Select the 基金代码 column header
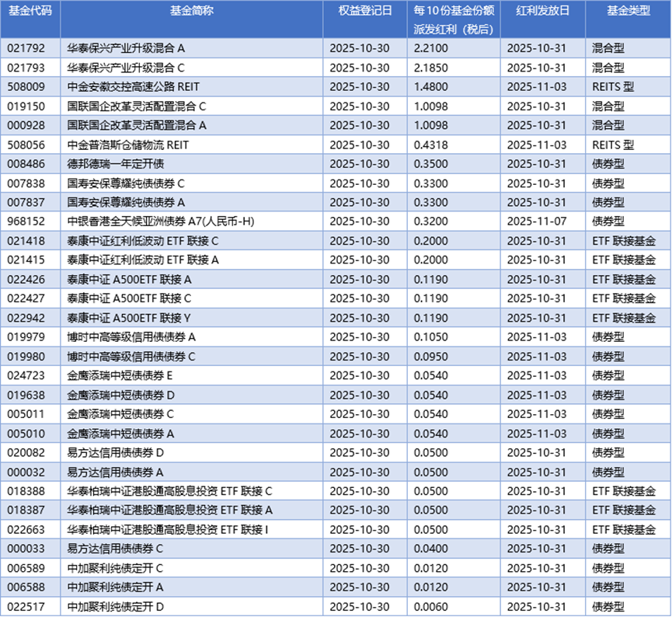 (x=30, y=11)
